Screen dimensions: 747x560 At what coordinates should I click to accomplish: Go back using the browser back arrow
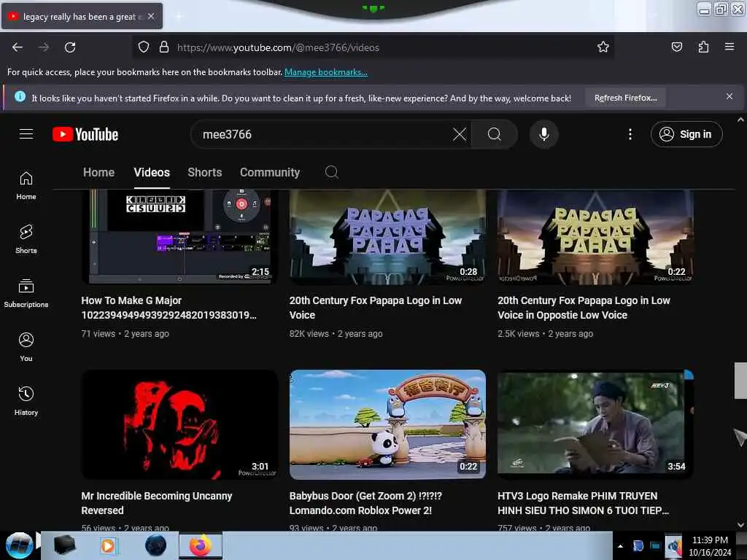[18, 47]
